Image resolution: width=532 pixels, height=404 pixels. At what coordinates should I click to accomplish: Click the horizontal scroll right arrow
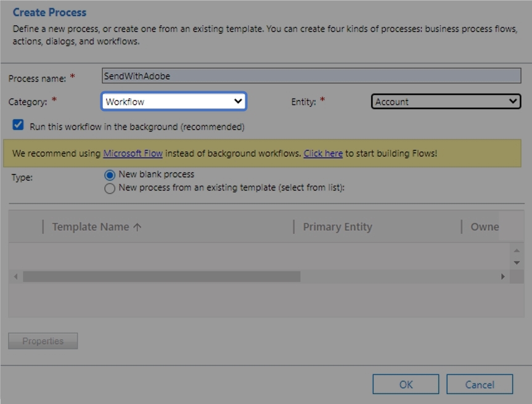click(503, 277)
